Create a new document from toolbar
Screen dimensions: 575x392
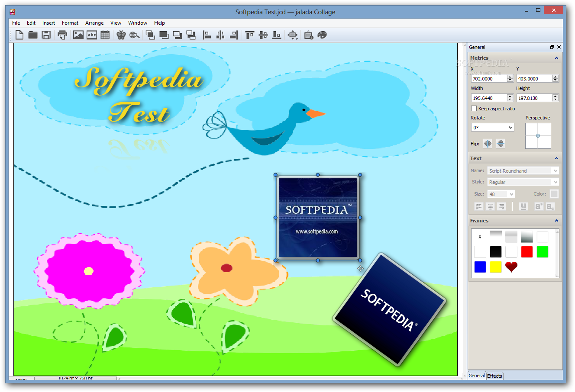pyautogui.click(x=19, y=35)
